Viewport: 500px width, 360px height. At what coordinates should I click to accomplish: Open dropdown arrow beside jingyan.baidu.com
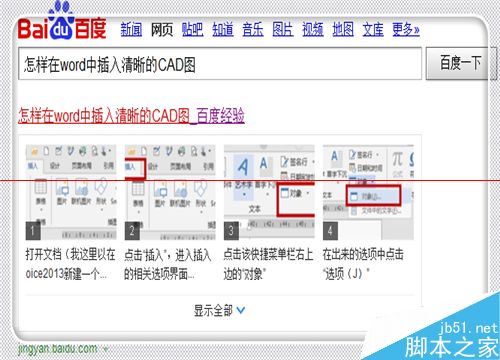(x=106, y=350)
